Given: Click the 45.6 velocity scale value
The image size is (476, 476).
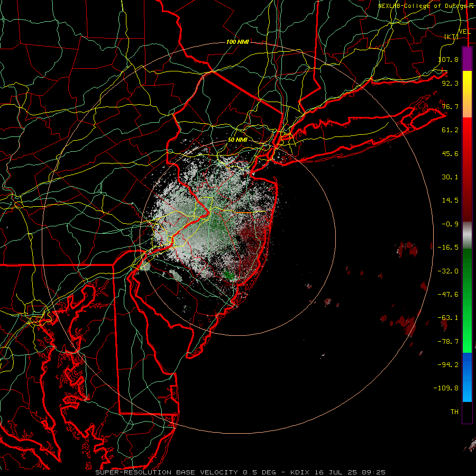Looking at the screenshot, I should pos(450,153).
